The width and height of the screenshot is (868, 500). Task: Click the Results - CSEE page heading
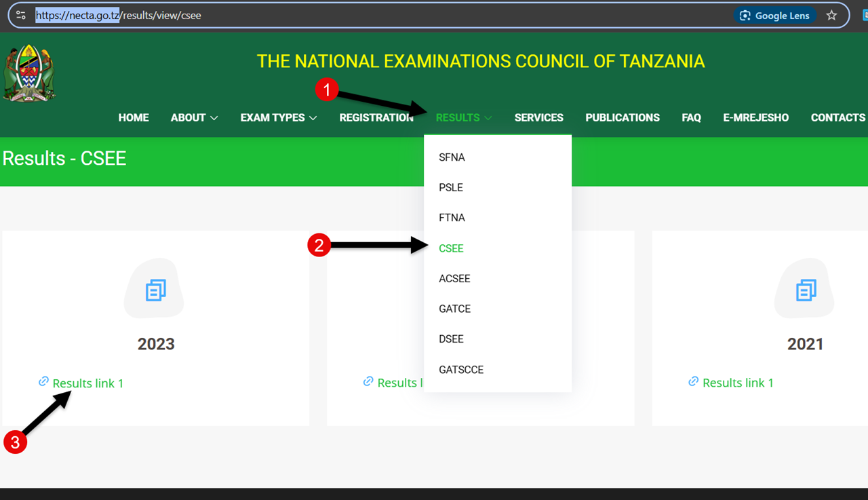(64, 158)
